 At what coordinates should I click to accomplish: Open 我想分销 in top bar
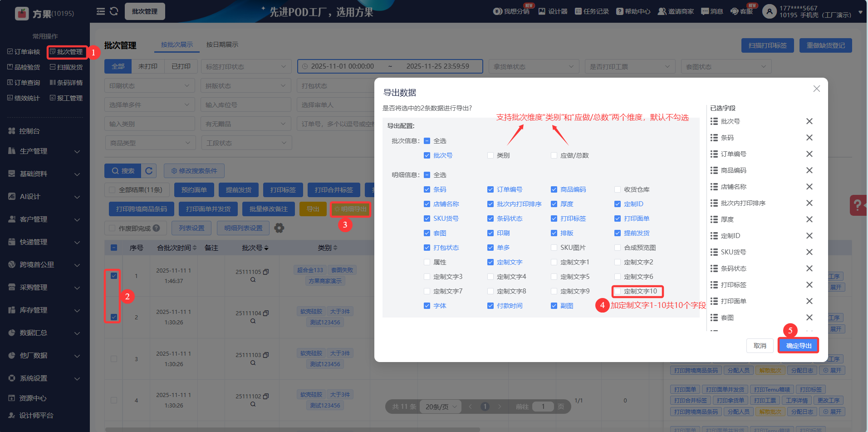tap(511, 11)
